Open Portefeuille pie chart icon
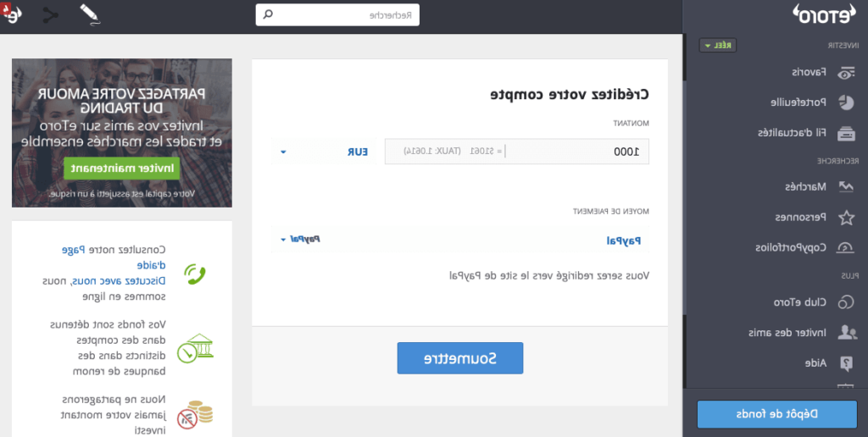The width and height of the screenshot is (868, 437). pyautogui.click(x=846, y=102)
